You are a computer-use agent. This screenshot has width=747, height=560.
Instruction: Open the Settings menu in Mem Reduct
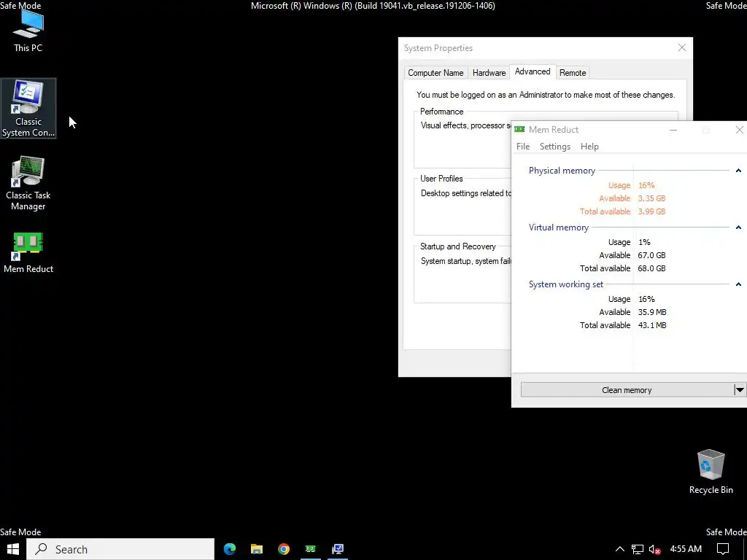pyautogui.click(x=555, y=146)
